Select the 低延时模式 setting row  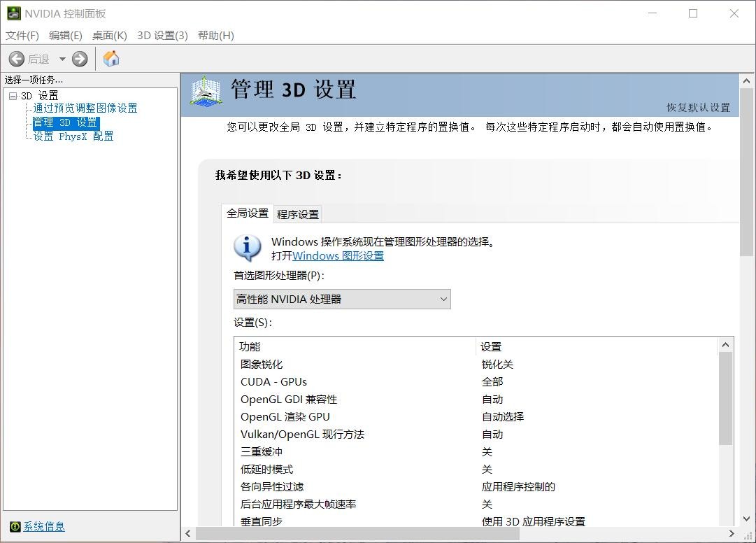coord(476,470)
